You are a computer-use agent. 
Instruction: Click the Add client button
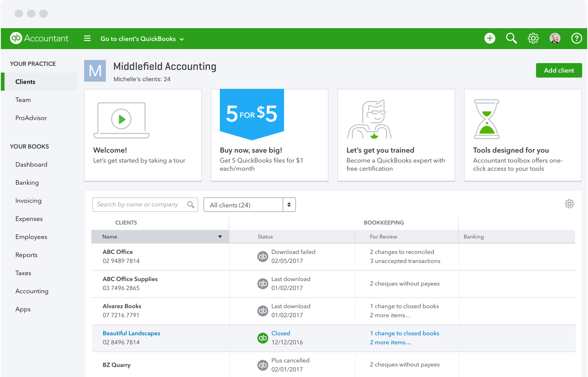click(559, 70)
